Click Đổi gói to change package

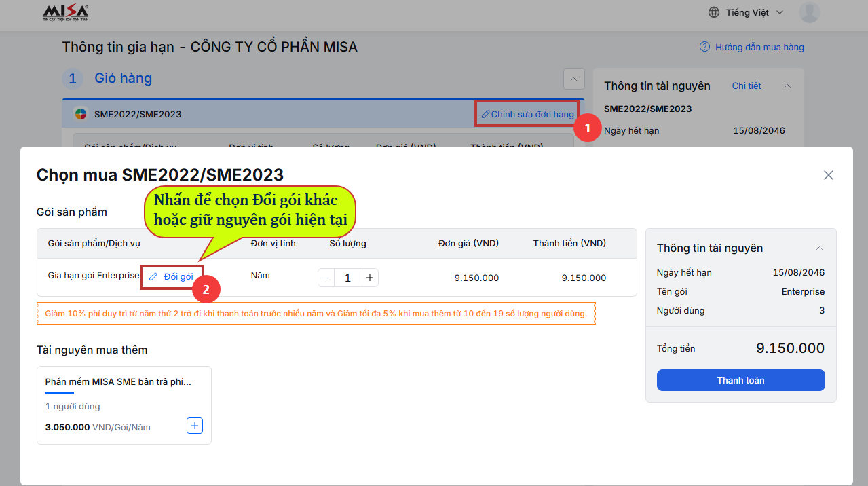coord(178,276)
